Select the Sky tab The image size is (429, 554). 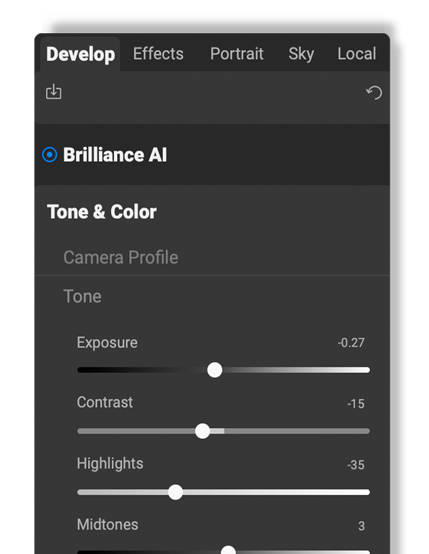pos(301,54)
